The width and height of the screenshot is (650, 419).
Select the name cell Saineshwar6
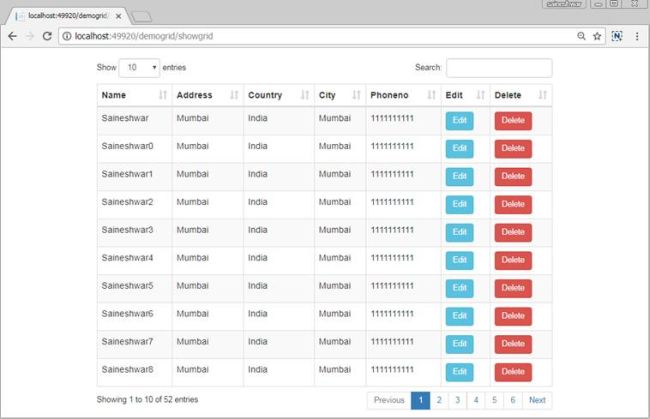pos(127,314)
